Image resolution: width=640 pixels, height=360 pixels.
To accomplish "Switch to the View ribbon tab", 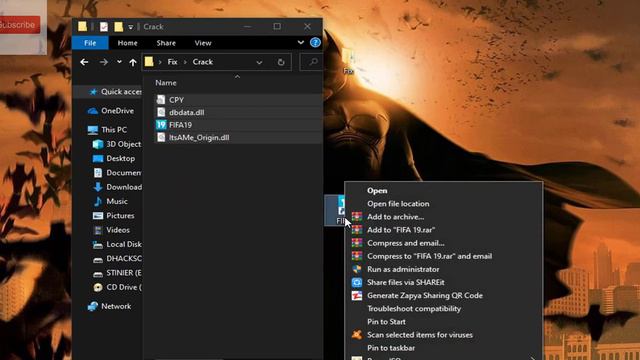I will tap(203, 43).
